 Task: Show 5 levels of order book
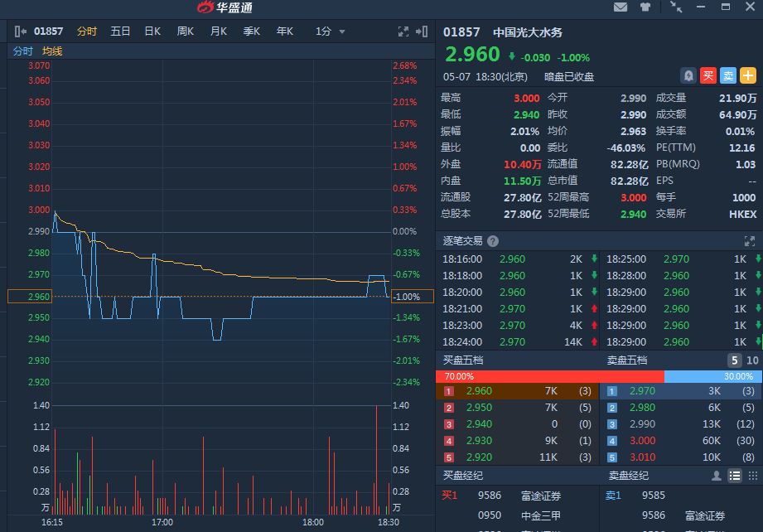point(734,360)
